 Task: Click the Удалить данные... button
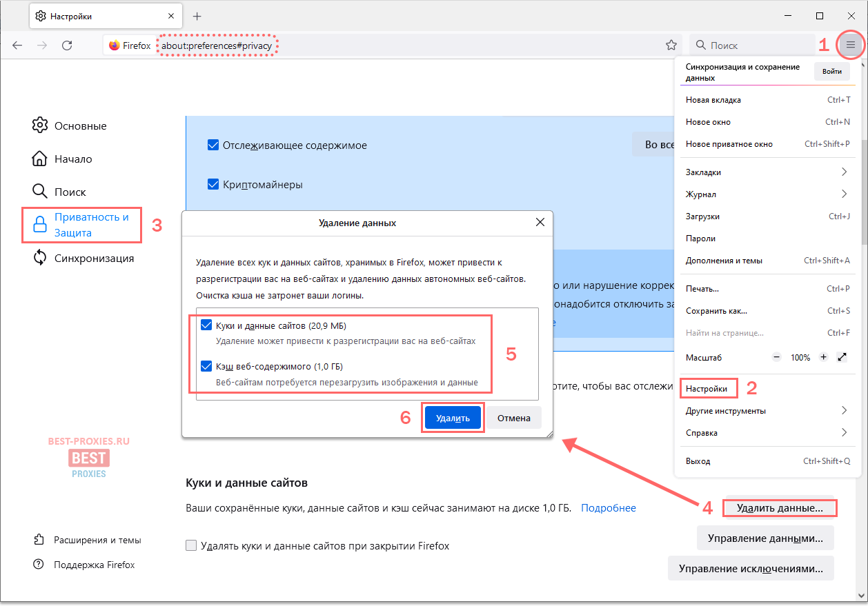[780, 508]
